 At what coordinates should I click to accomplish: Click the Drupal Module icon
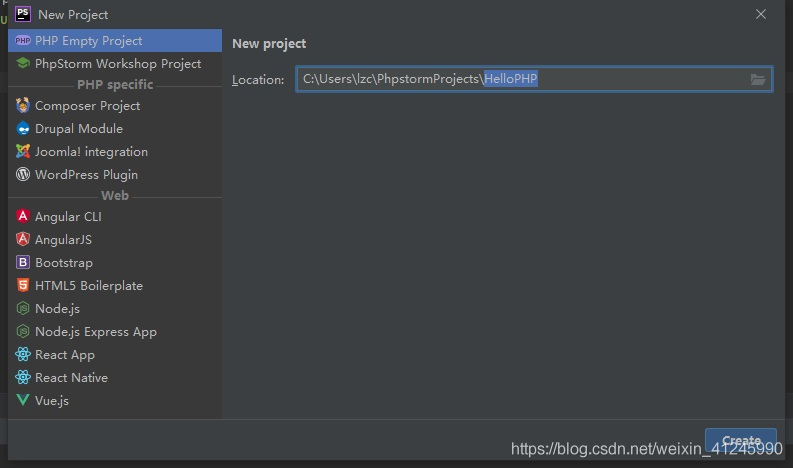[x=23, y=129]
